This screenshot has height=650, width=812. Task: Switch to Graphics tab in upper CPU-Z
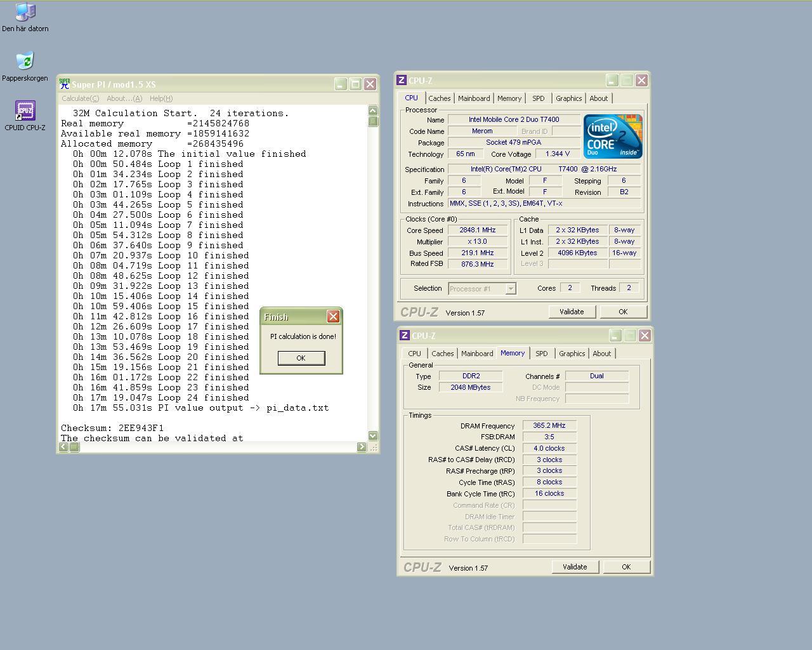[x=568, y=98]
